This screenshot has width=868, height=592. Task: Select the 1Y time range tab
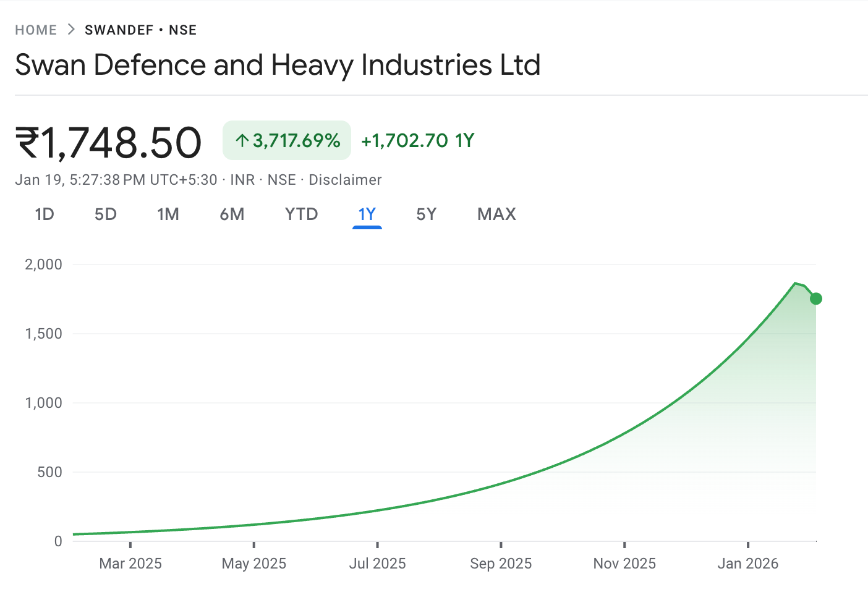tap(367, 214)
